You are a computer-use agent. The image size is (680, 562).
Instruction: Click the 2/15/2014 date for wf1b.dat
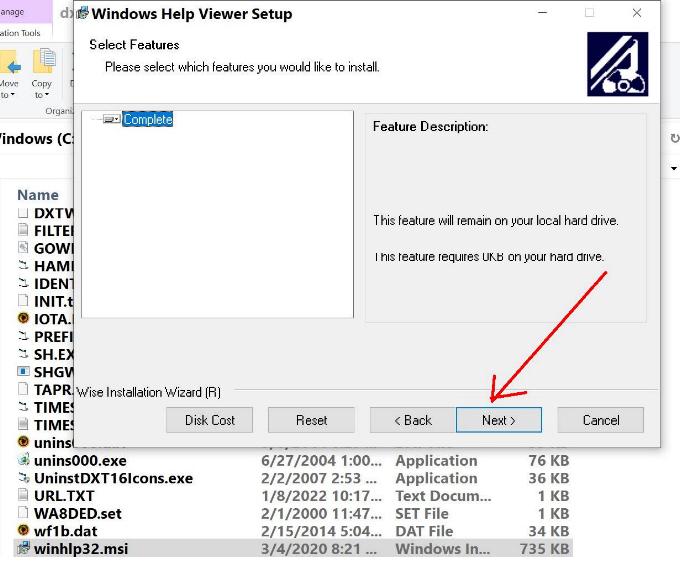click(321, 531)
